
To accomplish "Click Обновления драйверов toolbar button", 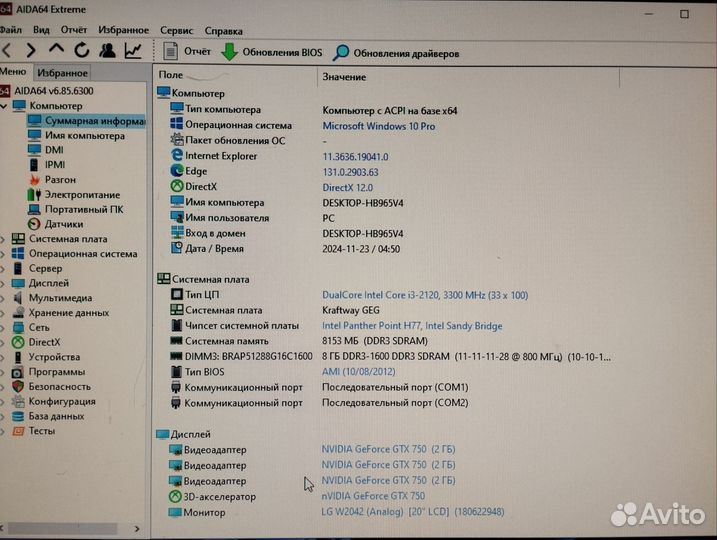I will pyautogui.click(x=396, y=53).
